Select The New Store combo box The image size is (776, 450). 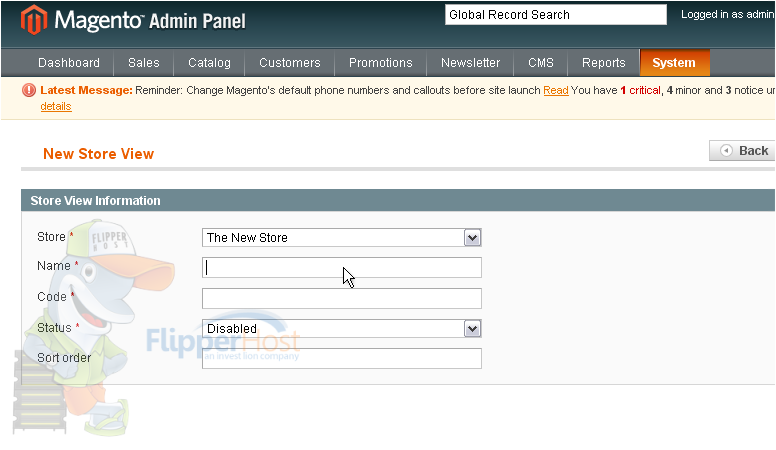pos(341,238)
